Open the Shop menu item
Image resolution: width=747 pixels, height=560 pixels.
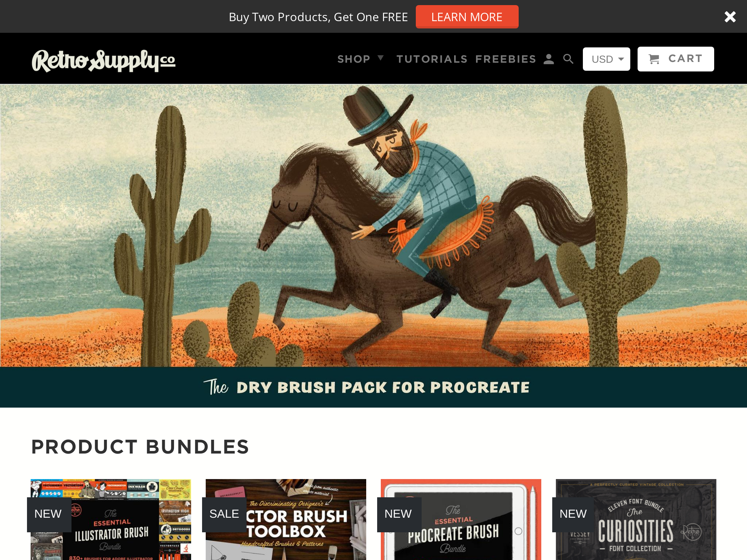coord(354,59)
